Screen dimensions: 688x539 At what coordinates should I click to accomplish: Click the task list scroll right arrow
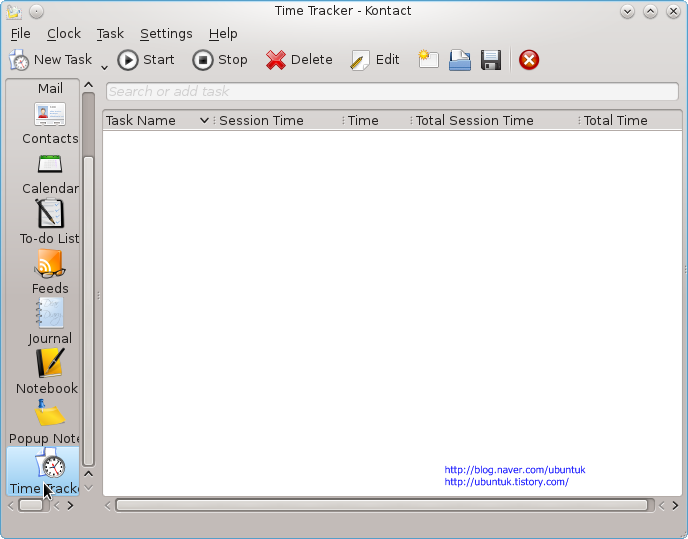675,506
